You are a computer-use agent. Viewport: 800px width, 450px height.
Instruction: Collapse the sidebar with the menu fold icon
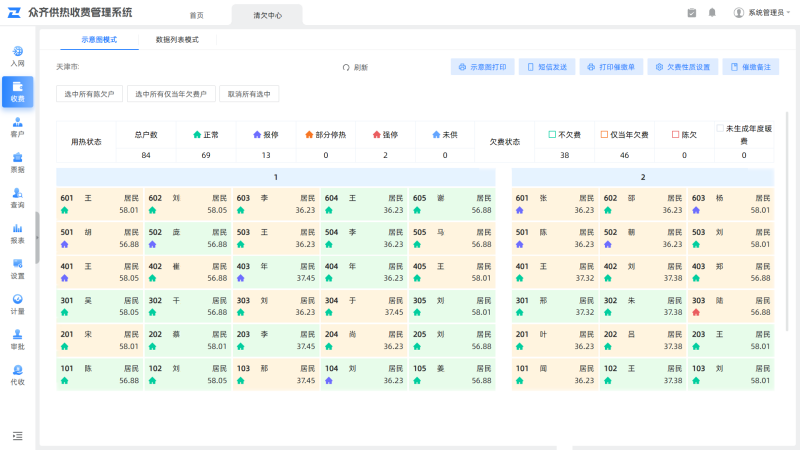click(x=17, y=436)
